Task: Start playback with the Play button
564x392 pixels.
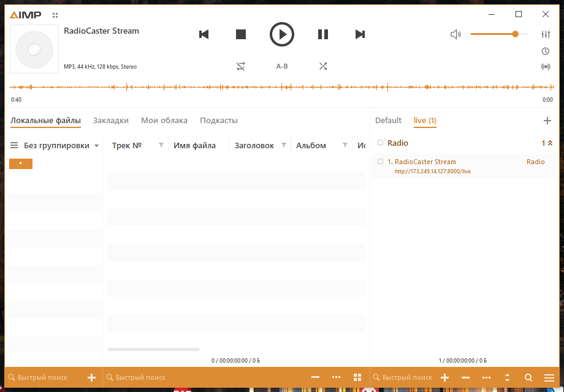Action: (x=282, y=34)
